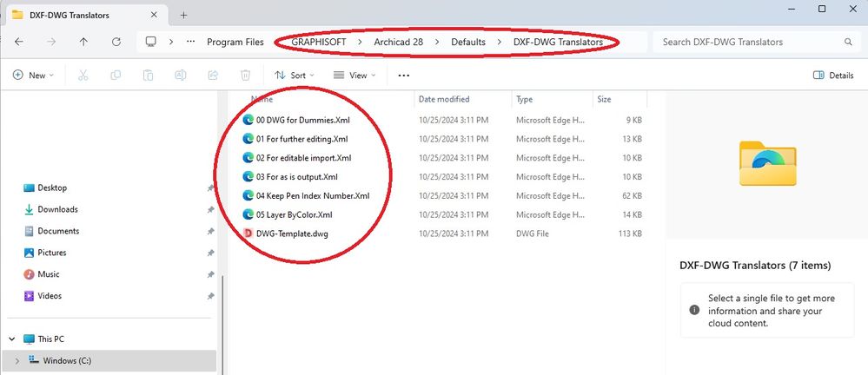Open the View dropdown menu

[x=354, y=76]
